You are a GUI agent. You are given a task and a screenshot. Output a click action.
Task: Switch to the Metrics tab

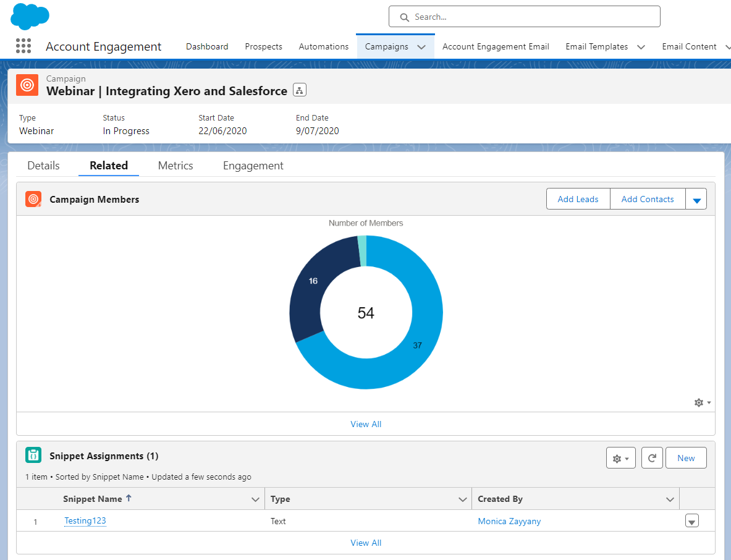tap(175, 166)
